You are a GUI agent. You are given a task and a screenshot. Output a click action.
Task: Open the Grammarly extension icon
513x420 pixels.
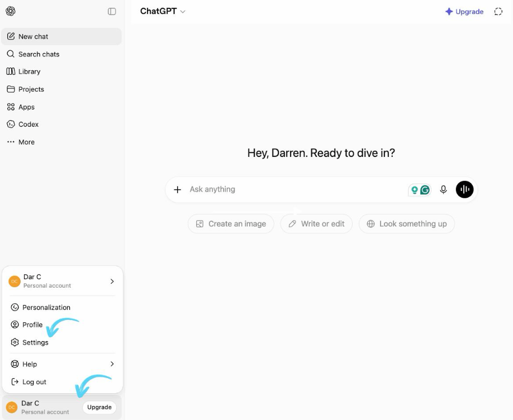425,190
